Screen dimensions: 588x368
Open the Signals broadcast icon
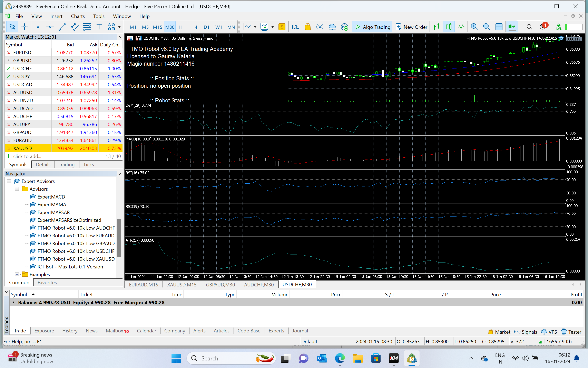320,27
